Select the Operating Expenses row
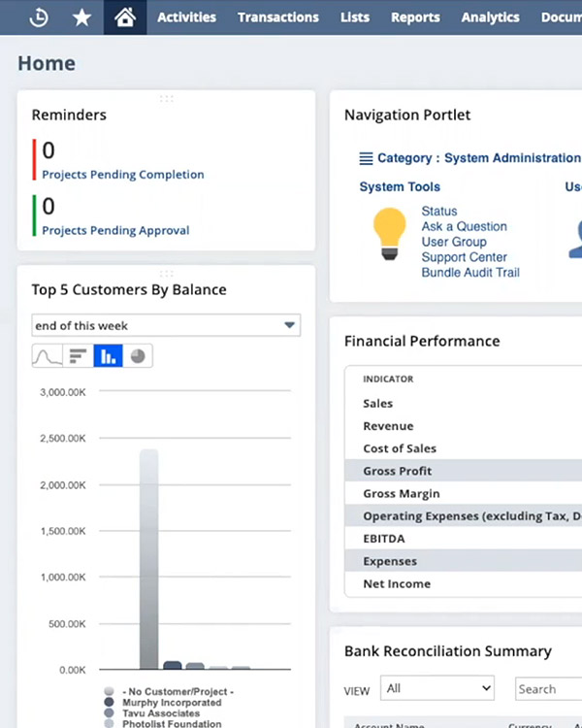The image size is (582, 728). point(464,515)
